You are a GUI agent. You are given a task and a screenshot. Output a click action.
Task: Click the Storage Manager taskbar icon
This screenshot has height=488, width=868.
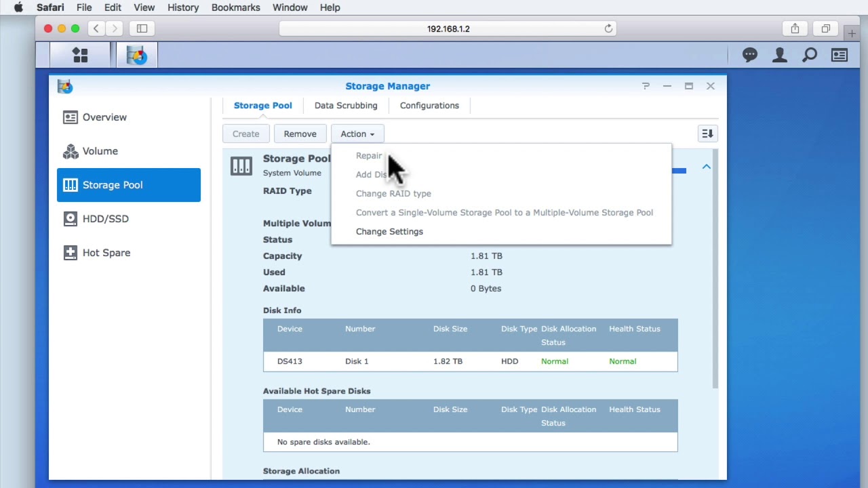[x=137, y=55]
